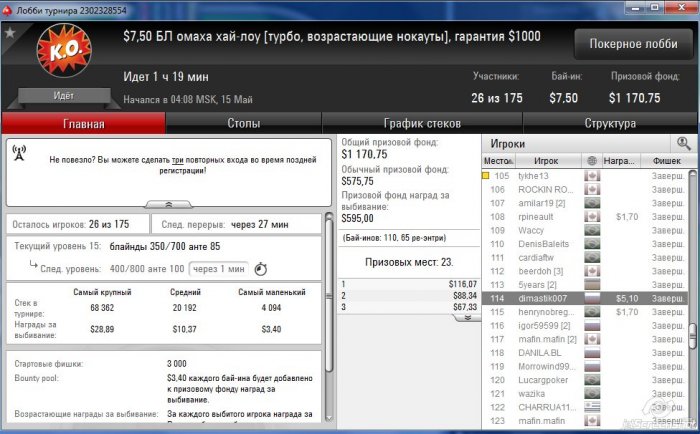The height and width of the screenshot is (434, 700).
Task: Click the flag in the DANILA.BL row
Action: (592, 353)
